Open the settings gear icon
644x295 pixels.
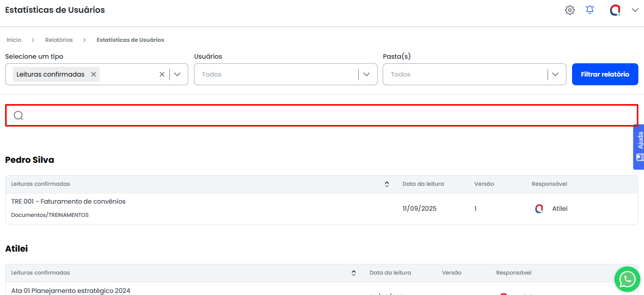click(x=569, y=10)
